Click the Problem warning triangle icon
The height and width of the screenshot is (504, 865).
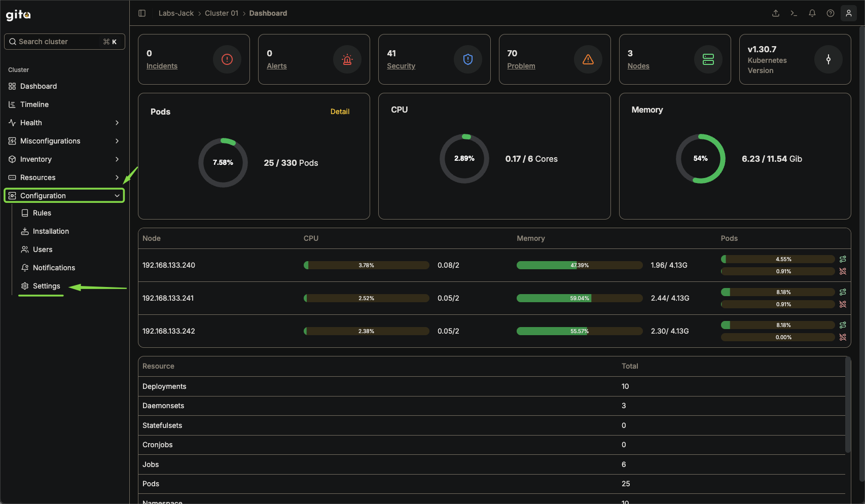(588, 59)
